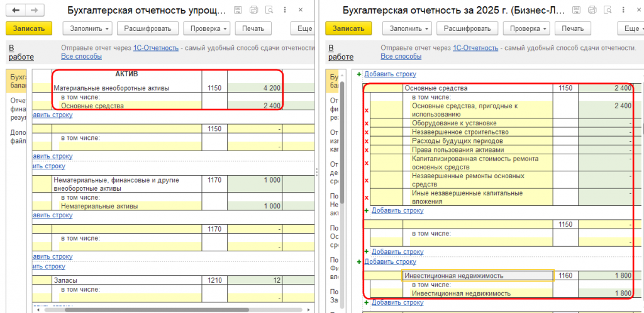Click 'В работе' status link in 2025 report window
The image size is (644, 313).
pyautogui.click(x=341, y=52)
